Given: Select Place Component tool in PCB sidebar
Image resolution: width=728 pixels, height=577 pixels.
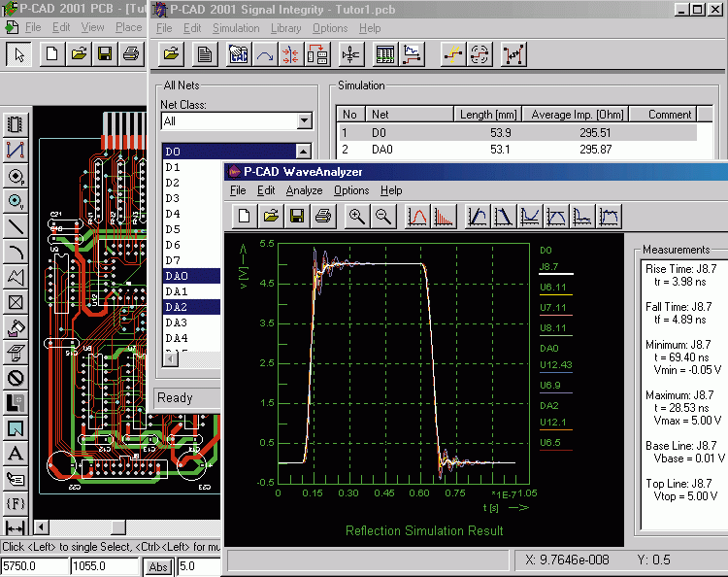Looking at the screenshot, I should (16, 124).
